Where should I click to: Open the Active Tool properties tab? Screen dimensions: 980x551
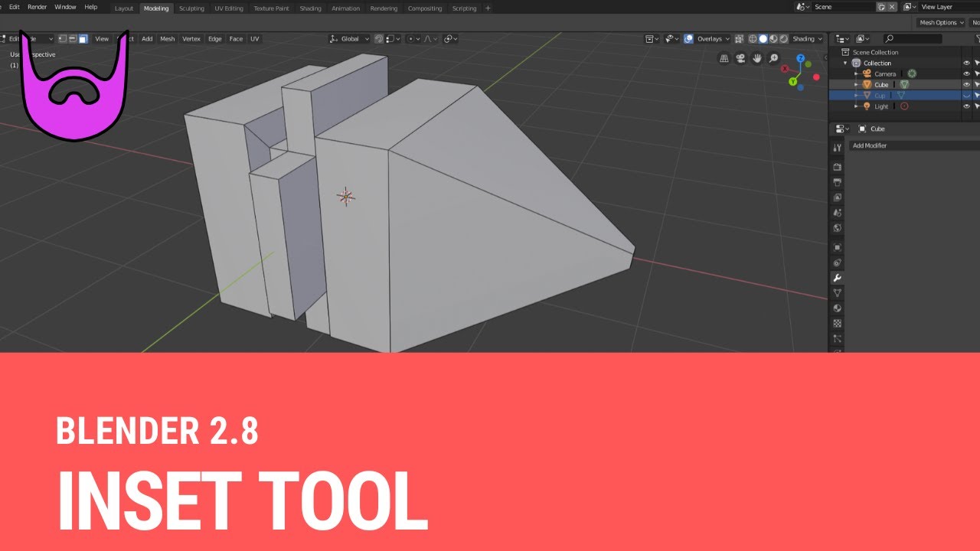837,147
